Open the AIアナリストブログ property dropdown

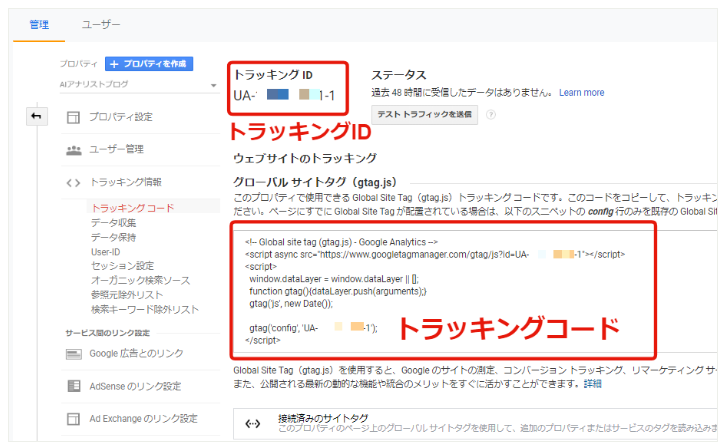(138, 85)
